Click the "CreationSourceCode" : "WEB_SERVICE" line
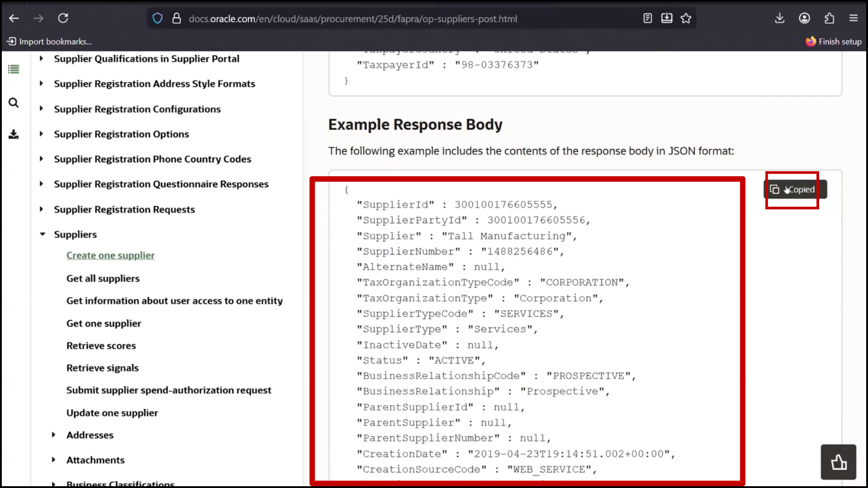The width and height of the screenshot is (868, 488). click(x=477, y=469)
